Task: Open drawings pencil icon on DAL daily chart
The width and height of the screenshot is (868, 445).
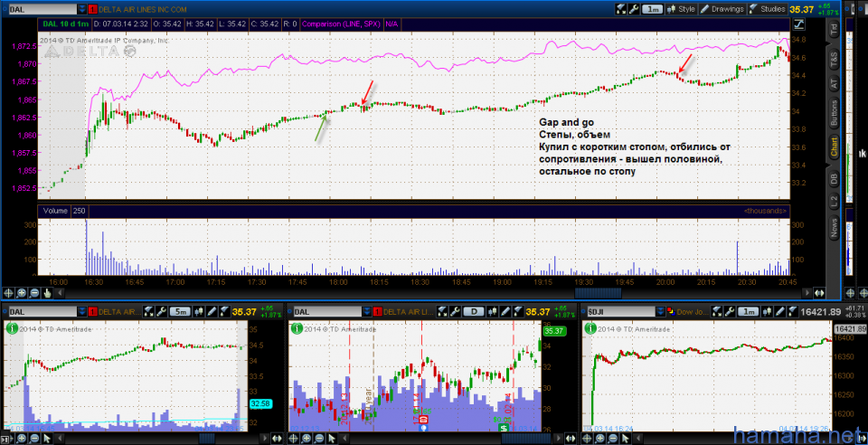Action: point(505,312)
